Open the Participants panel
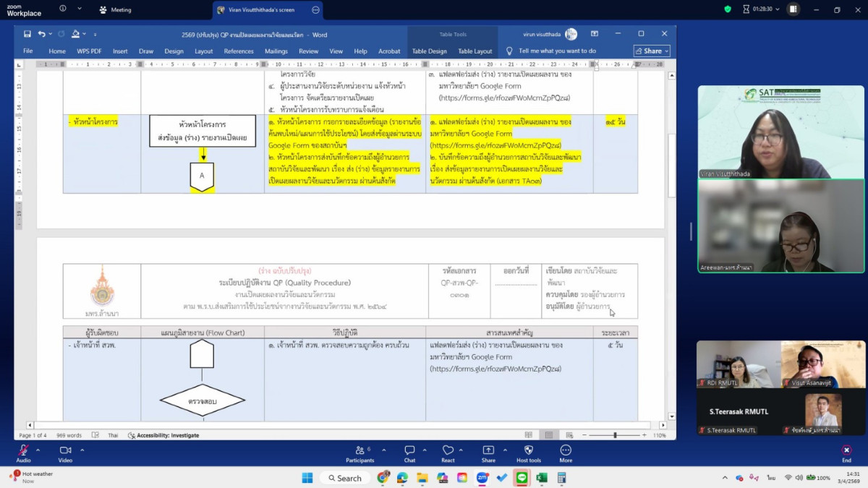This screenshot has height=488, width=868. (359, 450)
